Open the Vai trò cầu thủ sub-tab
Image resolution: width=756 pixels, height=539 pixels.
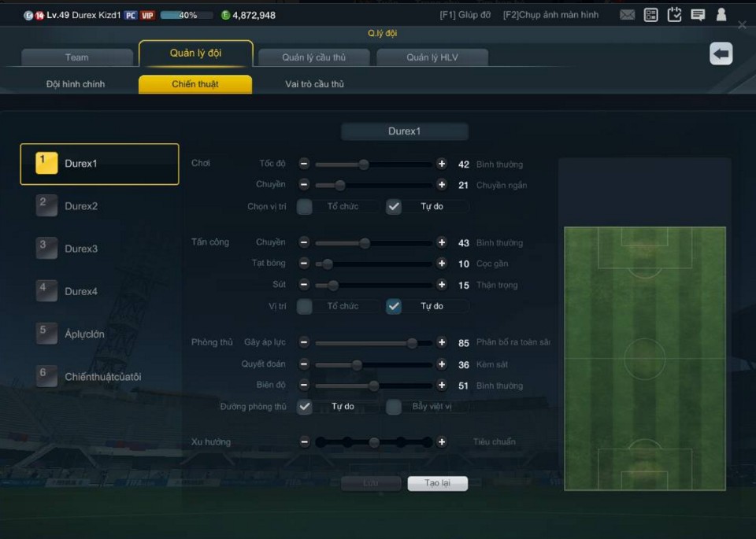314,84
